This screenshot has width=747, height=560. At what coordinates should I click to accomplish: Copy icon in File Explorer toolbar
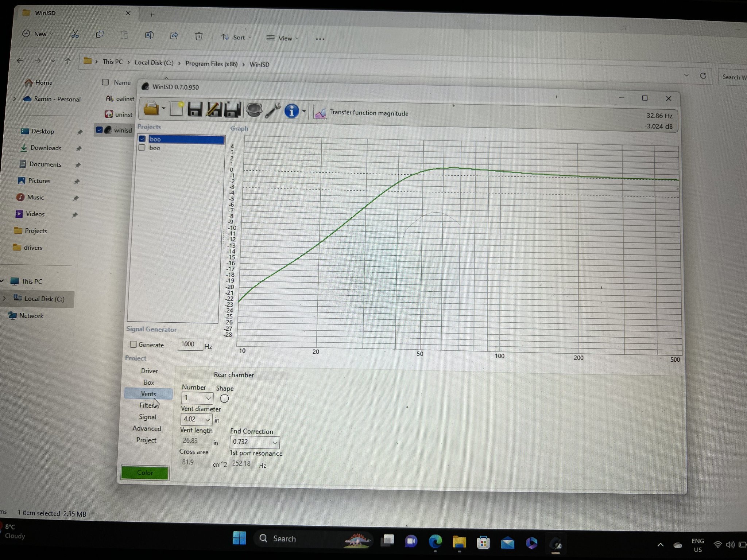[x=100, y=34]
